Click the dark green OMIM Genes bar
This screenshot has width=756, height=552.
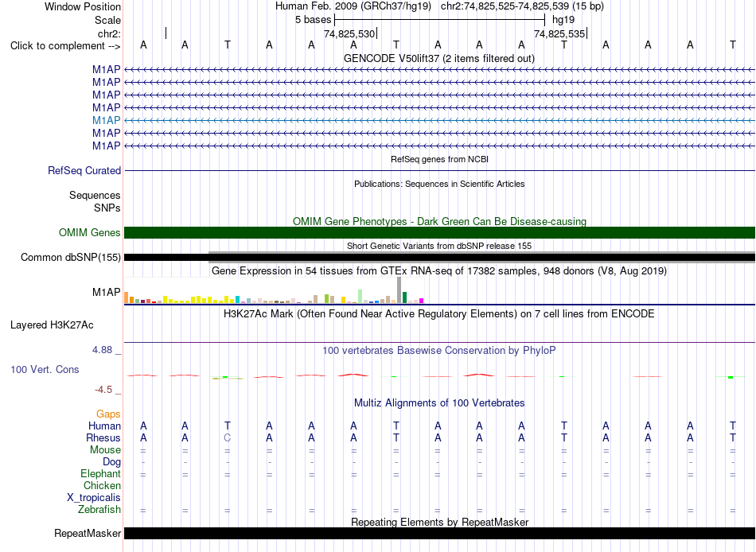440,233
